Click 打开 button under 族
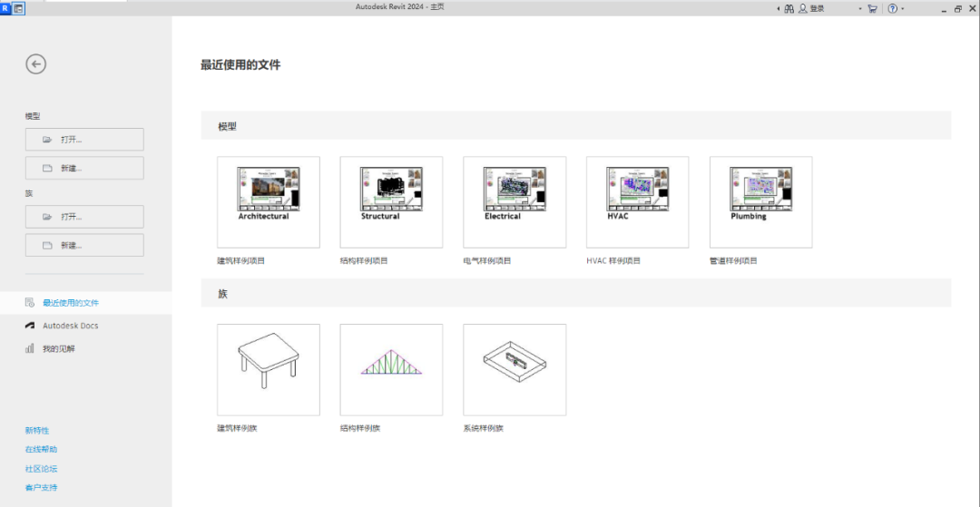The height and width of the screenshot is (507, 980). [x=84, y=217]
